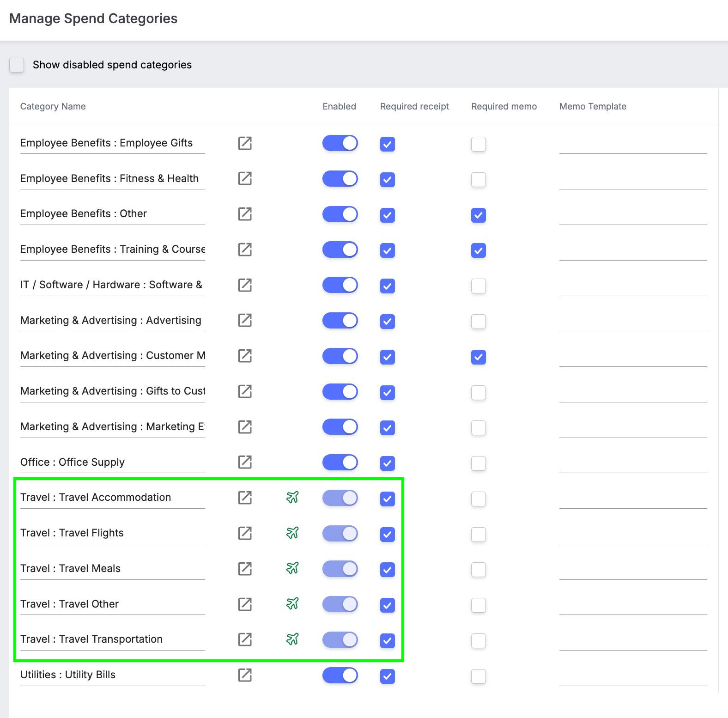Edit Travel : Travel Other name field
This screenshot has height=718, width=728.
(x=113, y=604)
